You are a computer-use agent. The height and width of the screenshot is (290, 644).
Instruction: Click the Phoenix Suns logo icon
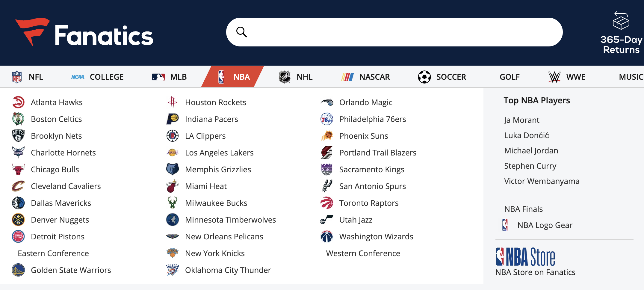click(327, 136)
